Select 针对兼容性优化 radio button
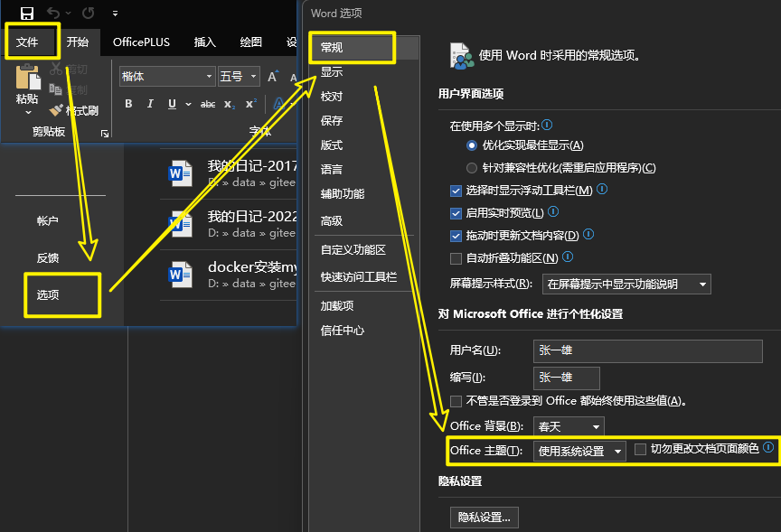Image resolution: width=781 pixels, height=532 pixels. pos(471,168)
